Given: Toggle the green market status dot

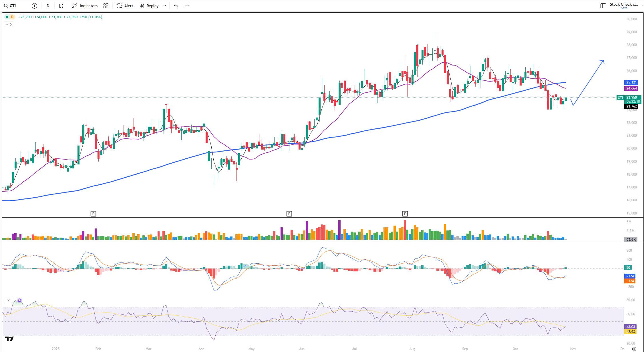Looking at the screenshot, I should [x=7, y=17].
